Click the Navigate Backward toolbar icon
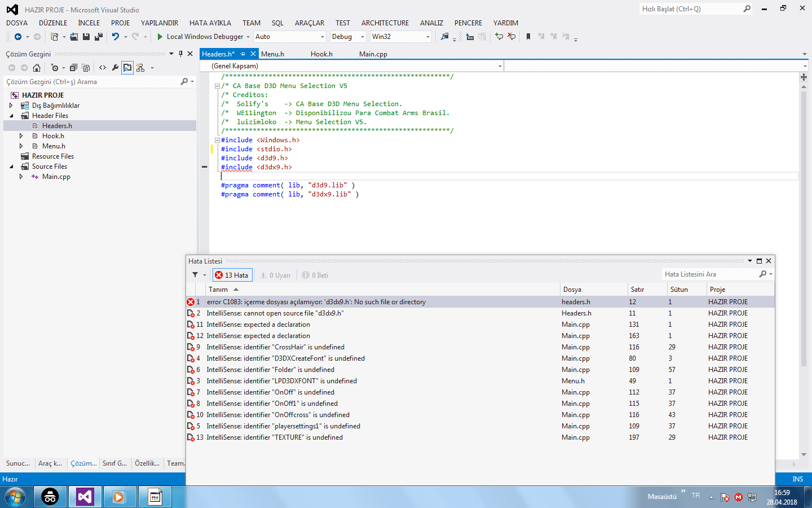 coord(18,37)
